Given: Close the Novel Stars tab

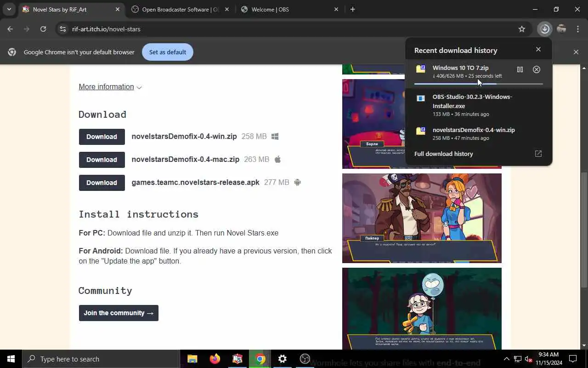Looking at the screenshot, I should tap(118, 9).
